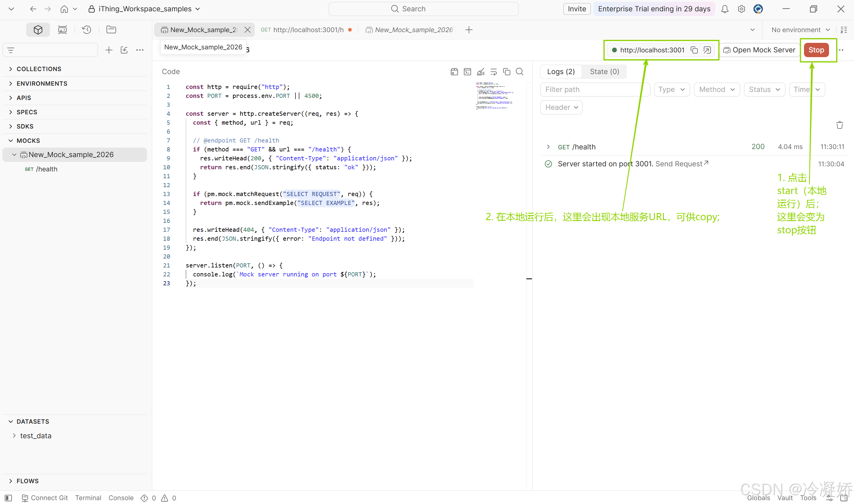854x504 pixels.
Task: Open mock server more options ellipsis
Action: pyautogui.click(x=841, y=50)
